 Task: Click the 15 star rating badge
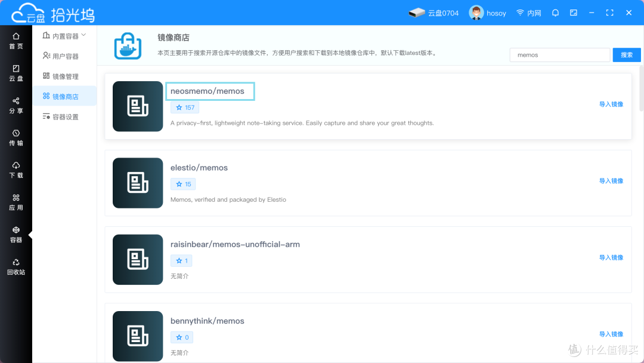pos(183,184)
